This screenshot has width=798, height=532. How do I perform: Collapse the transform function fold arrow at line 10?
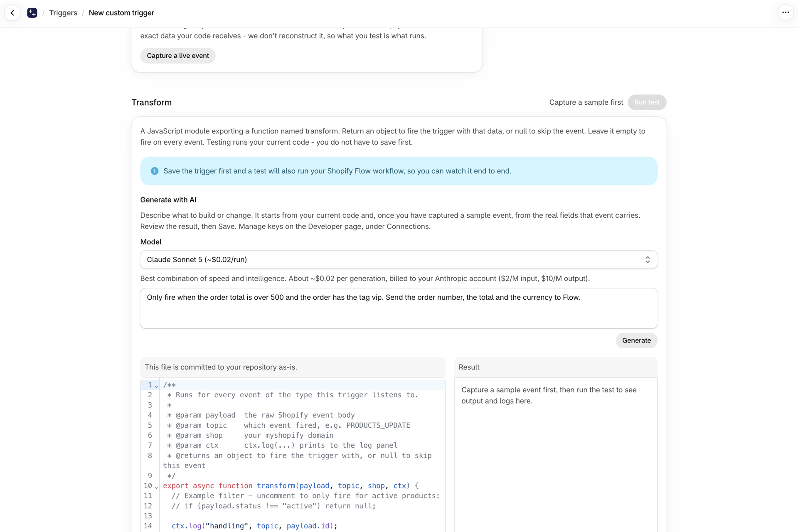pos(156,487)
